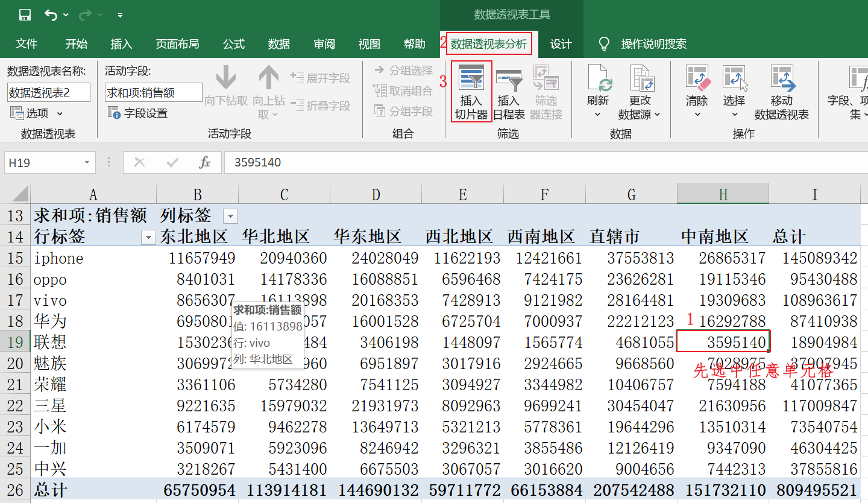Select the column H header
The width and height of the screenshot is (868, 503).
723,194
